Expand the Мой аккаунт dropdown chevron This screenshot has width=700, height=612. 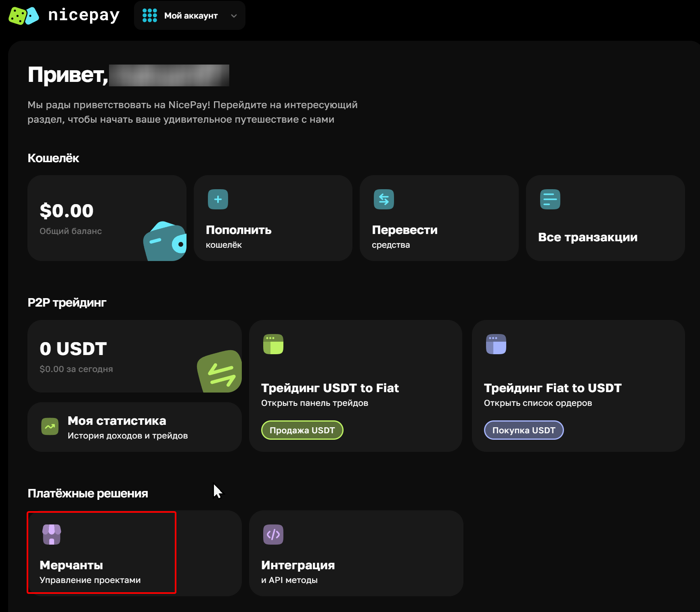pyautogui.click(x=234, y=16)
